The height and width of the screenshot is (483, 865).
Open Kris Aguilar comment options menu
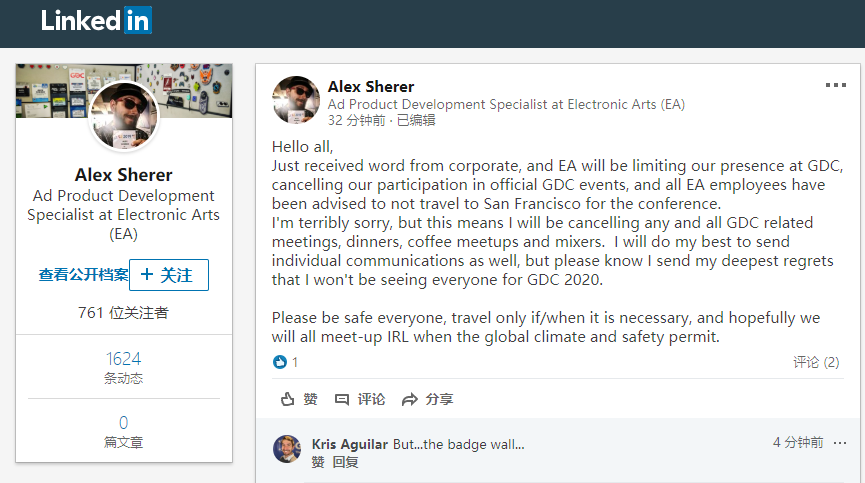[840, 443]
